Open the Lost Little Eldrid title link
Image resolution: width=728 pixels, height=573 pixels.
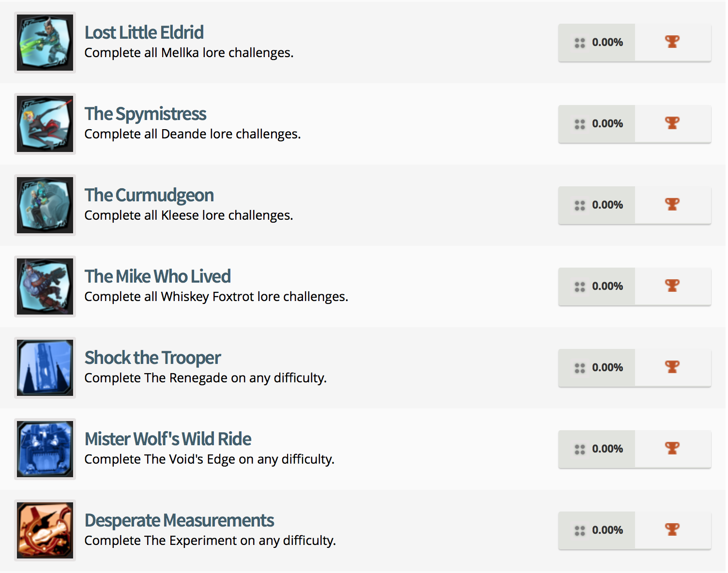[x=144, y=32]
